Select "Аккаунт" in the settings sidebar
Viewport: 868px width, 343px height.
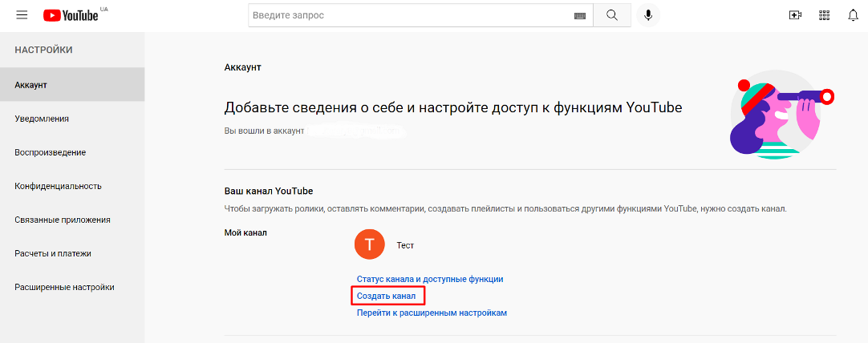tap(72, 85)
